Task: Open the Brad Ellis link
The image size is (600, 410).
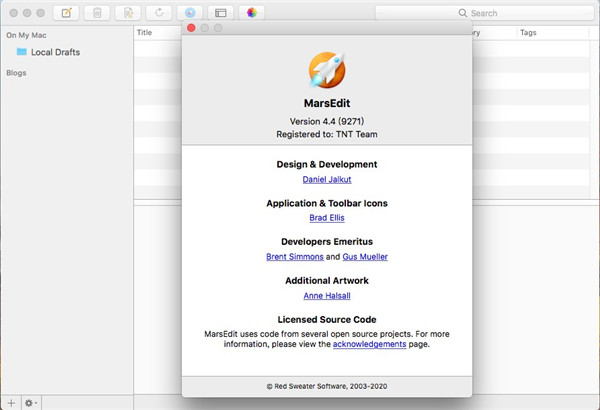Action: (327, 218)
